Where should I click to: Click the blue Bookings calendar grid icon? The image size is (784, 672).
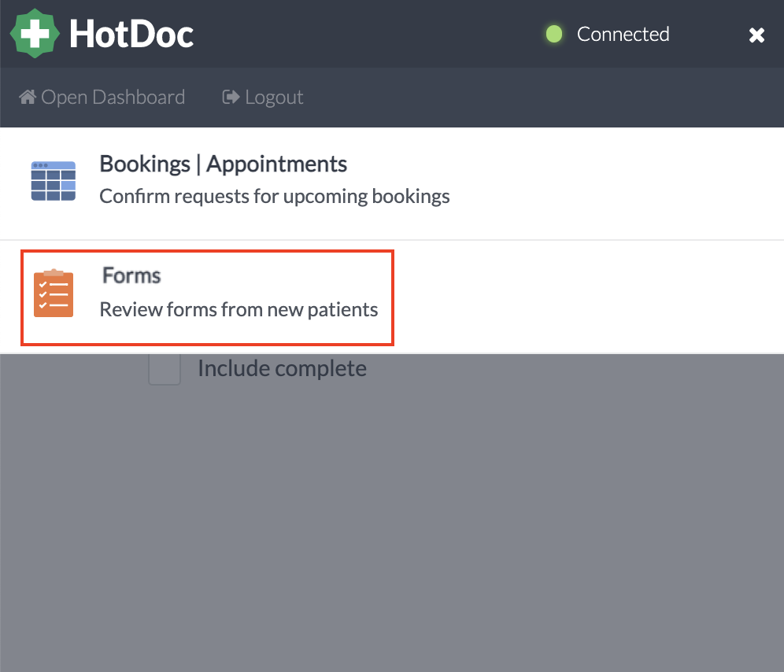tap(53, 180)
